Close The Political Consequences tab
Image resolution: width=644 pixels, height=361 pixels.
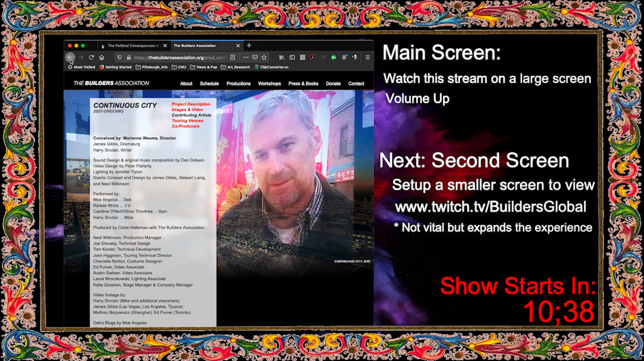[165, 46]
